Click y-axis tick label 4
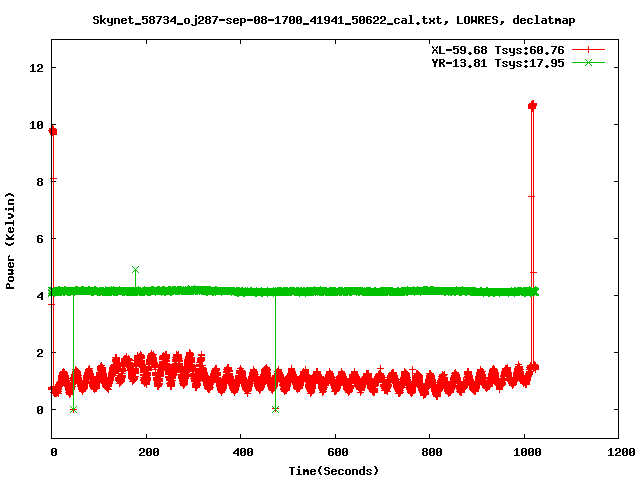Image resolution: width=640 pixels, height=480 pixels. (x=40, y=296)
